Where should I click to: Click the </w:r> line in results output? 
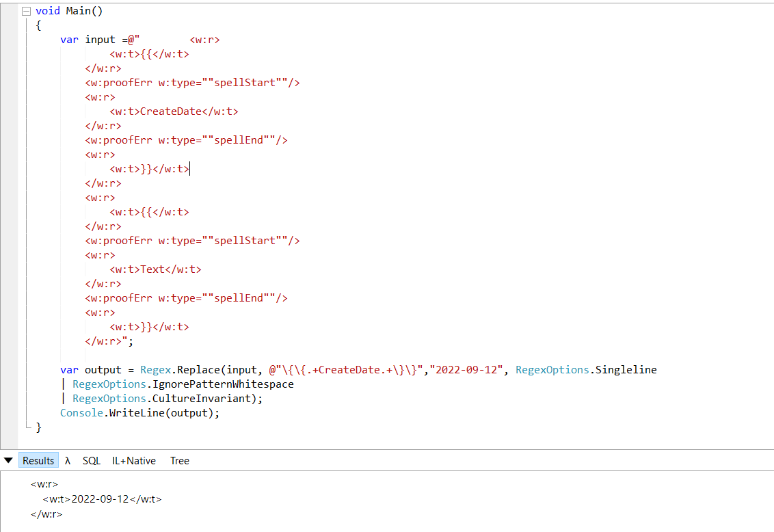coord(46,514)
